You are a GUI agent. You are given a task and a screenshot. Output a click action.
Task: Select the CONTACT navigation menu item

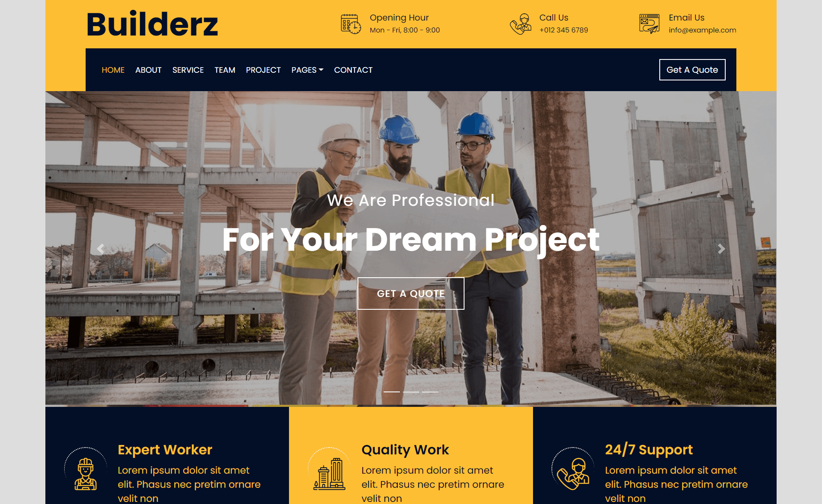tap(354, 70)
